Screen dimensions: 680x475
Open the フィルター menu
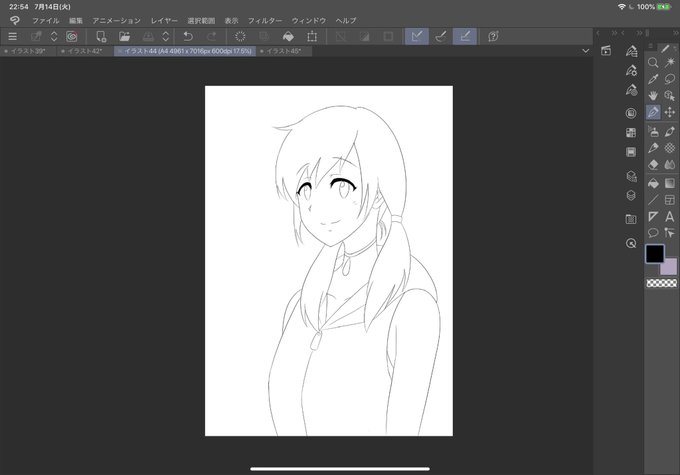pyautogui.click(x=265, y=20)
